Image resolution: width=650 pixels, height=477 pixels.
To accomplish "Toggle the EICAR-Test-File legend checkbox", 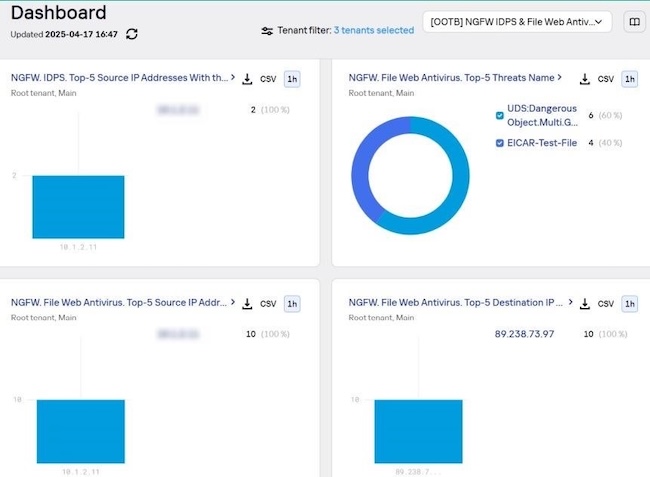I will coord(500,143).
